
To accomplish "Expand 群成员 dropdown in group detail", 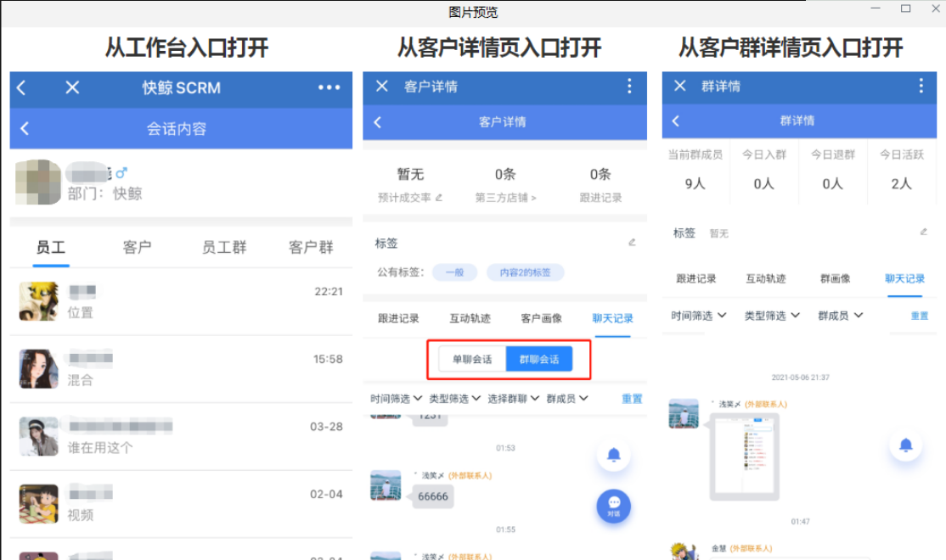I will [841, 316].
